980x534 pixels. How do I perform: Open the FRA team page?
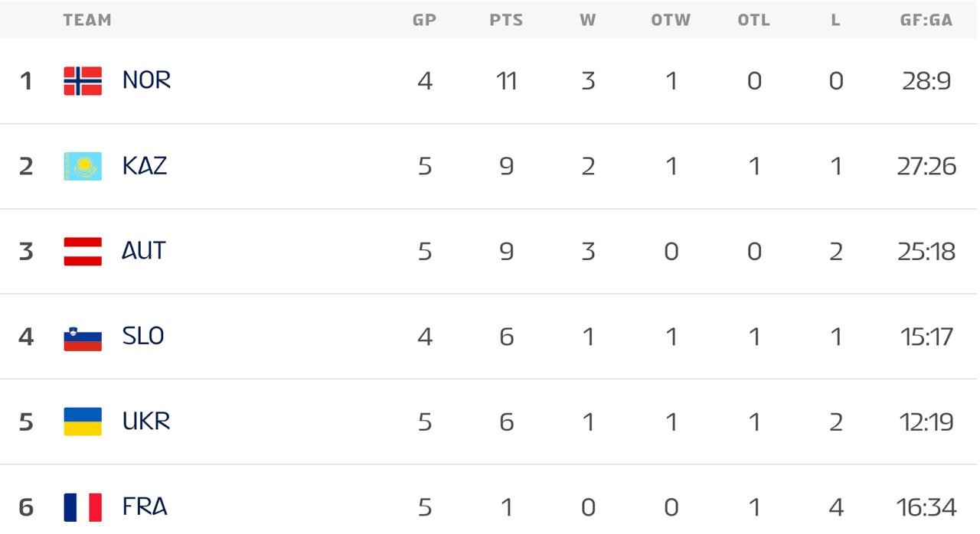[145, 506]
